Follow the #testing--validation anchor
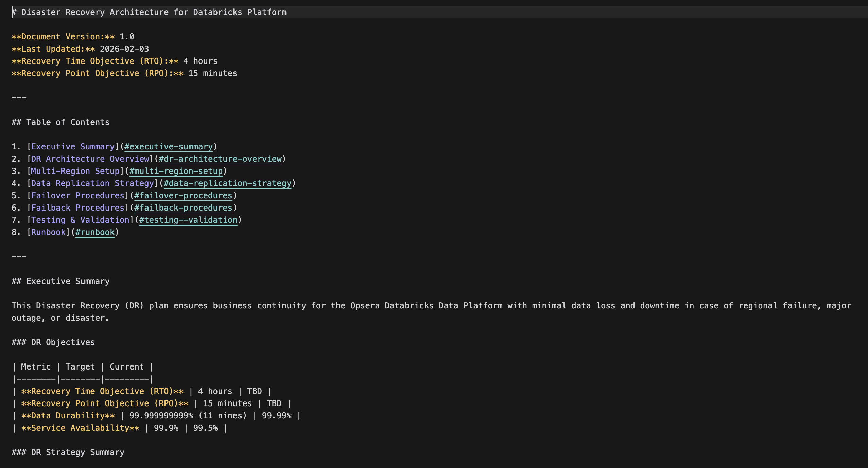Viewport: 868px width, 468px height. pos(188,220)
